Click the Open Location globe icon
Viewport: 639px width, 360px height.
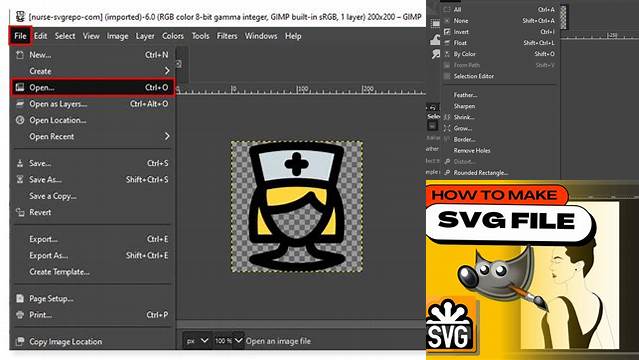20,120
